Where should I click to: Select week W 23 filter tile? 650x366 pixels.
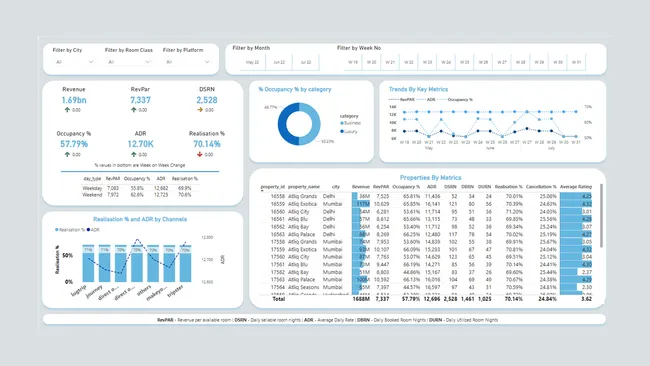[x=427, y=62]
